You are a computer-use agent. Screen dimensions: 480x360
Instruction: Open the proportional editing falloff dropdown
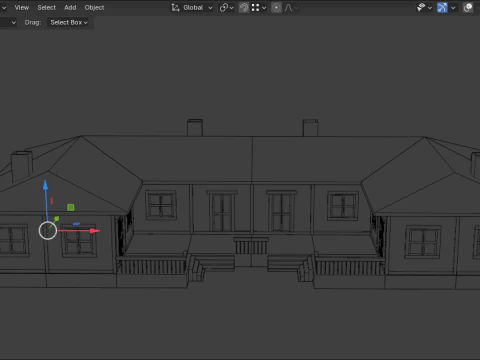291,7
